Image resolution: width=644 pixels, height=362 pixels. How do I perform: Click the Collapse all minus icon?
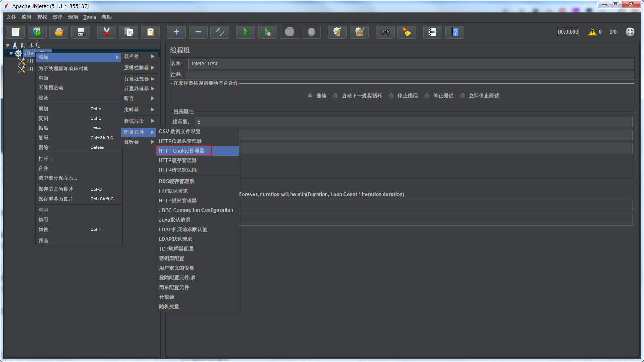point(198,32)
